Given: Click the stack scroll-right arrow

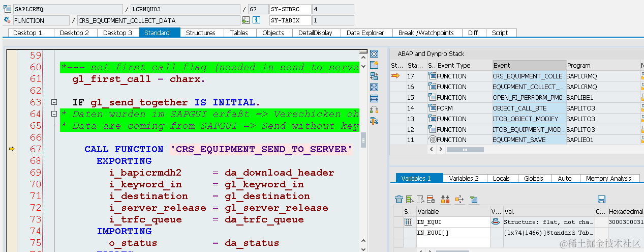Looking at the screenshot, I should 440,150.
